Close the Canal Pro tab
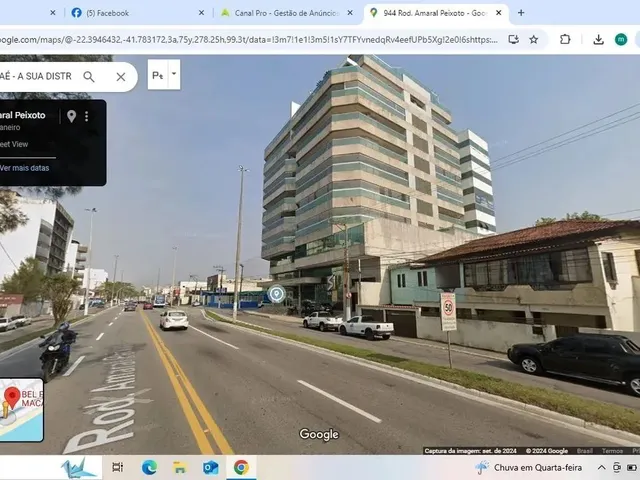 click(x=350, y=13)
